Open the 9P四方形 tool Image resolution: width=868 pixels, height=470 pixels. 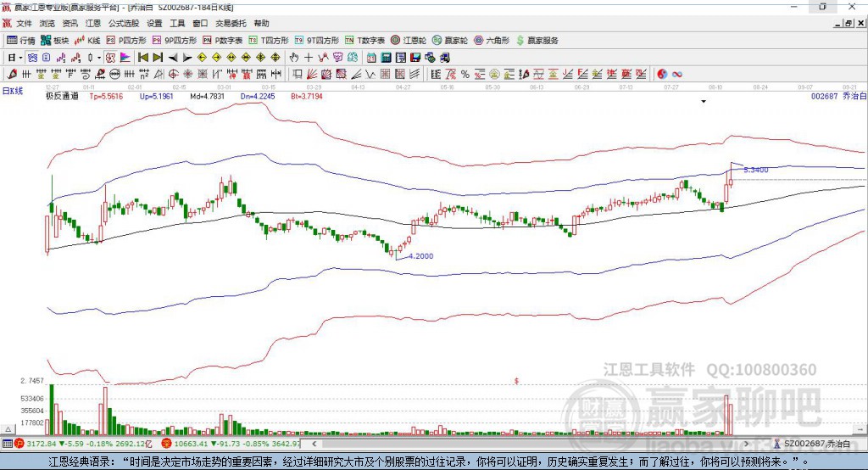pyautogui.click(x=175, y=41)
